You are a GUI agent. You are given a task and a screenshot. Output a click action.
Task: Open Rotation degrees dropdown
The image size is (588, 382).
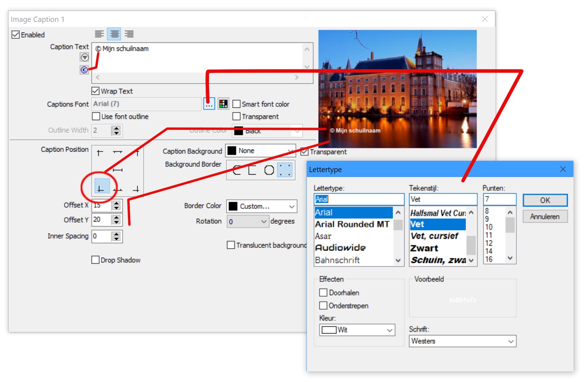pyautogui.click(x=248, y=221)
